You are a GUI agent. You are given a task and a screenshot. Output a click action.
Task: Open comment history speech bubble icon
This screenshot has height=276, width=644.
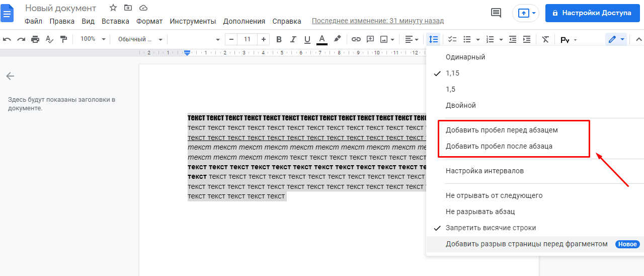point(496,13)
